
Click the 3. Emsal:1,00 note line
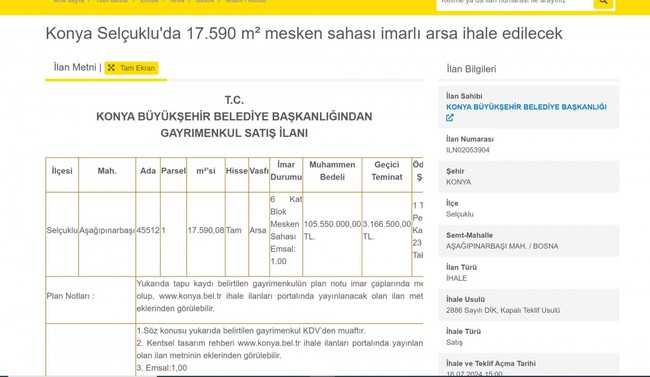pos(162,368)
